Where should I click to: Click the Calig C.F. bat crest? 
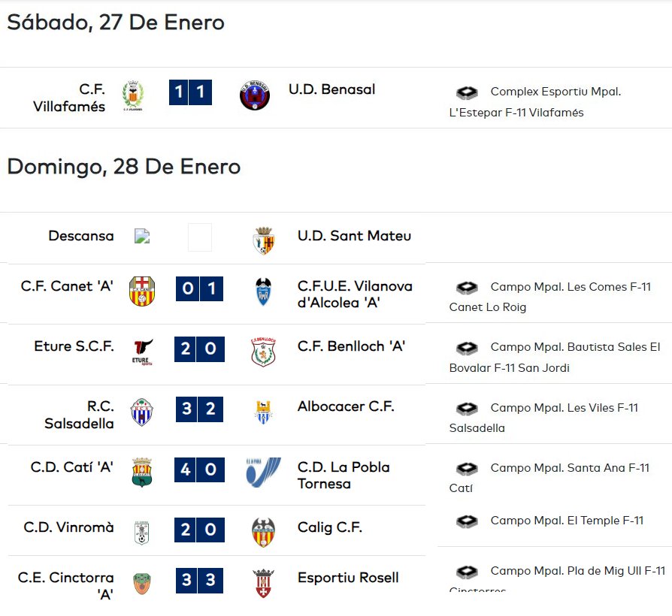pyautogui.click(x=263, y=533)
